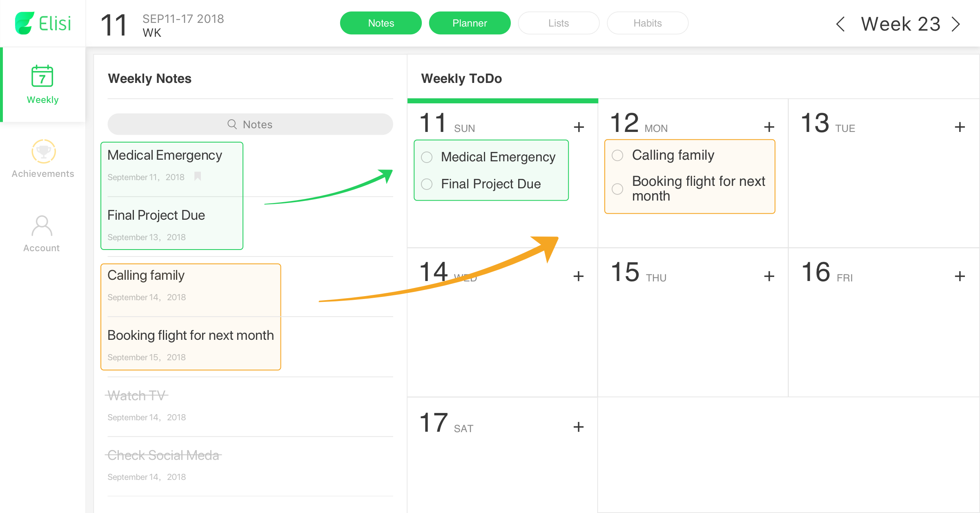Switch to the Lists tab
The height and width of the screenshot is (513, 980).
click(559, 23)
